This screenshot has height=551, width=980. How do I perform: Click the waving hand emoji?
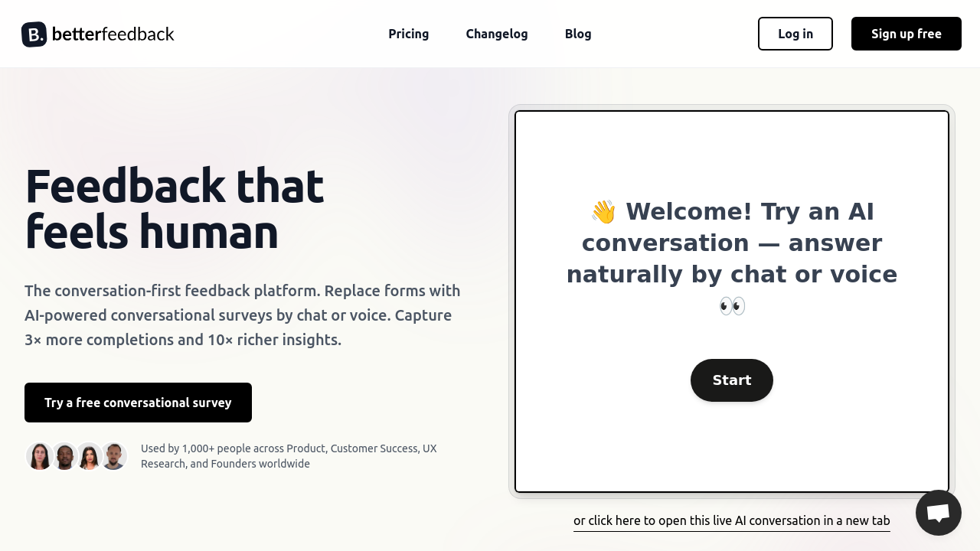point(603,212)
